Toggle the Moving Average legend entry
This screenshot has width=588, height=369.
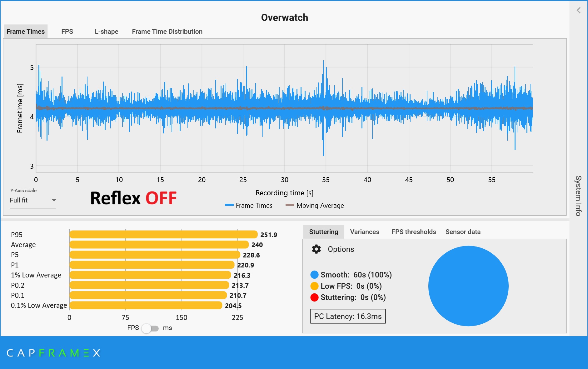pos(315,205)
